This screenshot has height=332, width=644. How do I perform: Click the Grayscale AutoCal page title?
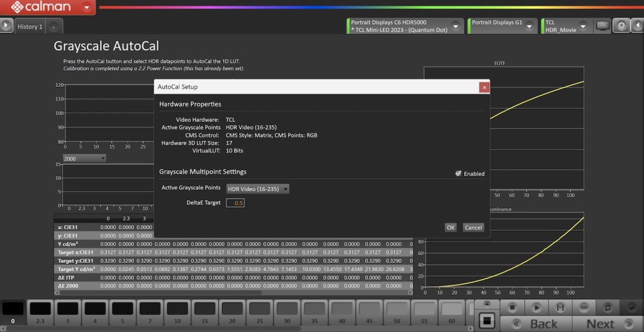106,46
